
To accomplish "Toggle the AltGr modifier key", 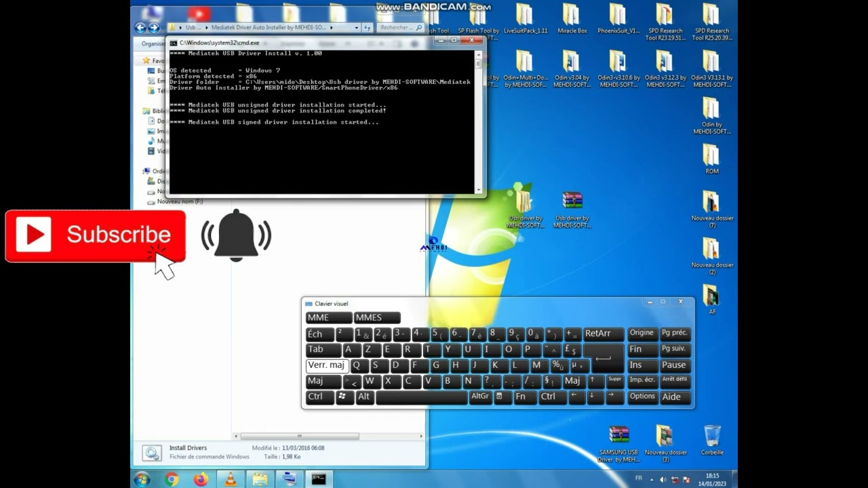I will pyautogui.click(x=480, y=397).
